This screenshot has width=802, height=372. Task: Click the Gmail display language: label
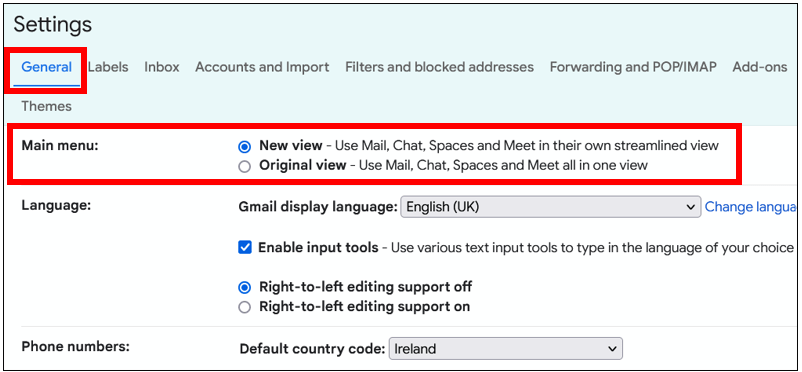pyautogui.click(x=318, y=207)
